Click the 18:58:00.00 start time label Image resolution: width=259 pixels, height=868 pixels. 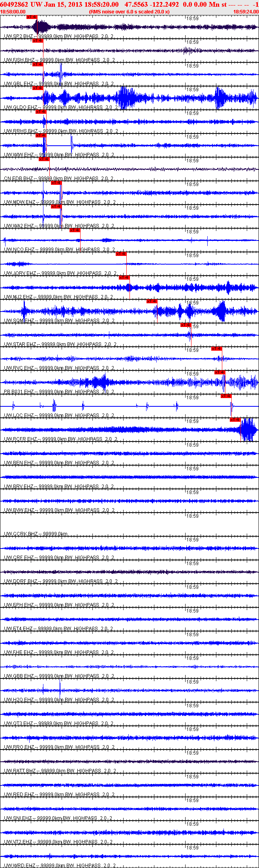click(13, 12)
